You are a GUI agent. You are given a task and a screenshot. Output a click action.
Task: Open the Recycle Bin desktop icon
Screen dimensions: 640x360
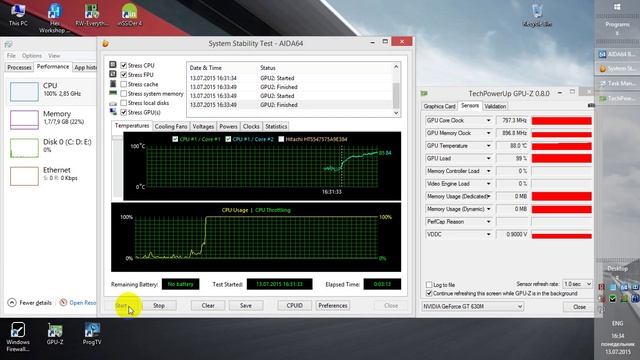click(x=537, y=15)
